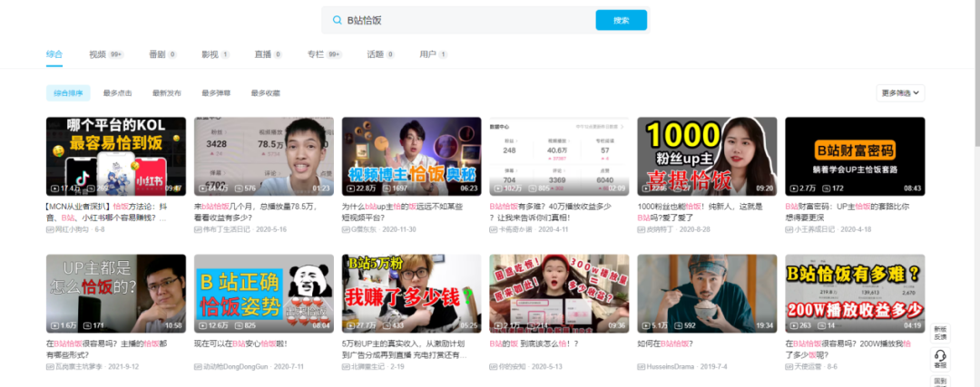Open title link 现在可以在B站安心恰饭啦!
This screenshot has width=980, height=387.
tap(240, 343)
